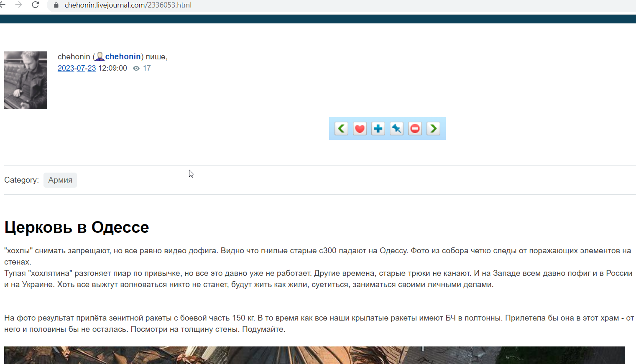Click the post image of the church
The width and height of the screenshot is (636, 364).
pyautogui.click(x=314, y=355)
